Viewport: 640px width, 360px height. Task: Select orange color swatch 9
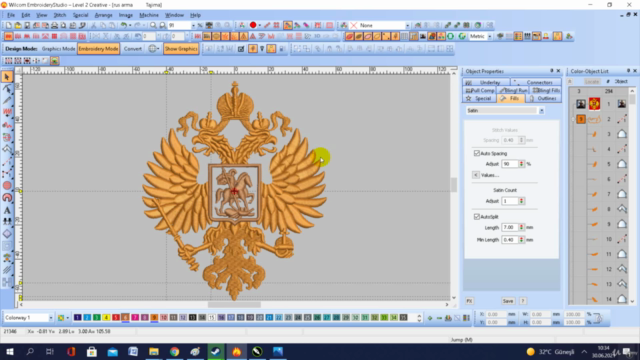[154, 318]
